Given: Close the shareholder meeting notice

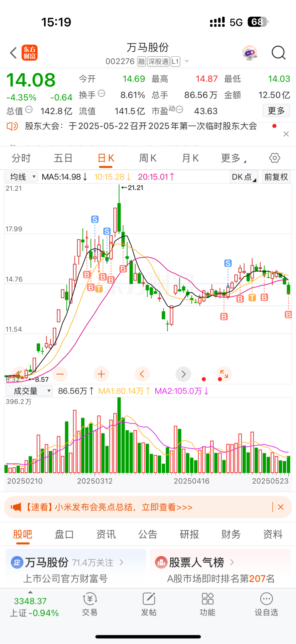Looking at the screenshot, I should [x=286, y=134].
